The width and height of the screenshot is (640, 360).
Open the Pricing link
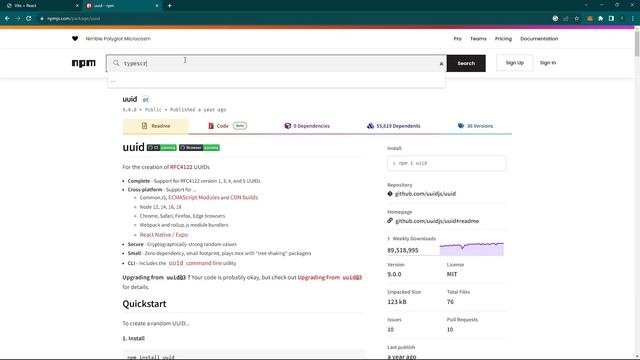[503, 39]
